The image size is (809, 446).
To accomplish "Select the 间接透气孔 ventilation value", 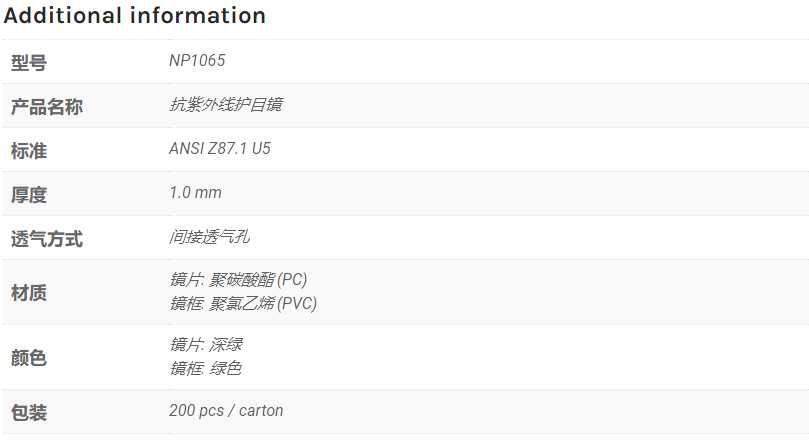I will [x=209, y=236].
